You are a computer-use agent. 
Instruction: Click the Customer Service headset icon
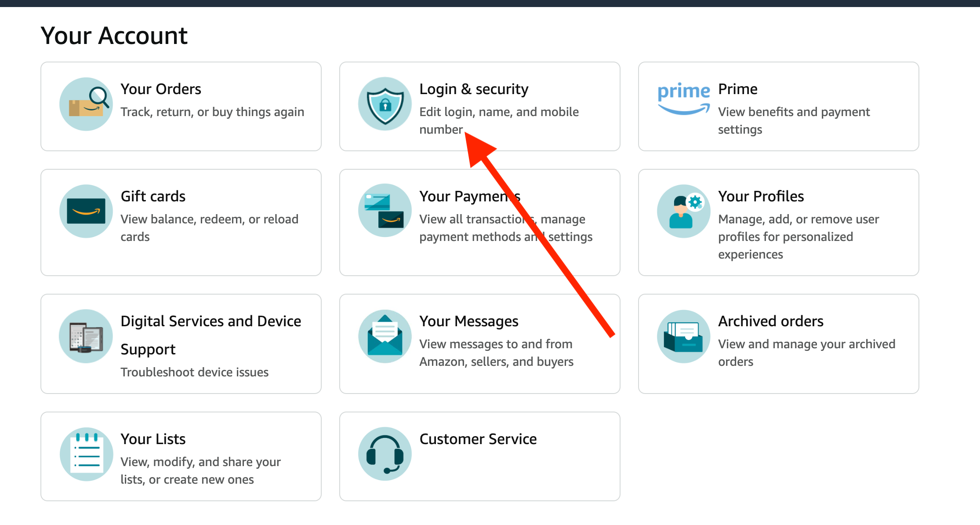point(385,454)
